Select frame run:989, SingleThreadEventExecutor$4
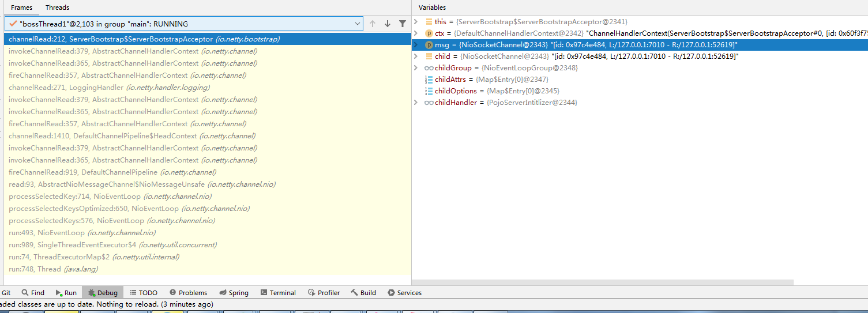This screenshot has height=313, width=868. pyautogui.click(x=208, y=245)
